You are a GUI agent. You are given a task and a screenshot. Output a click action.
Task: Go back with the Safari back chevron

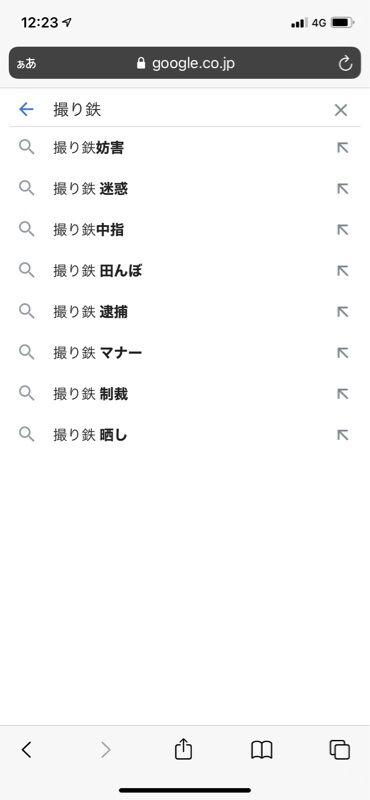point(27,749)
